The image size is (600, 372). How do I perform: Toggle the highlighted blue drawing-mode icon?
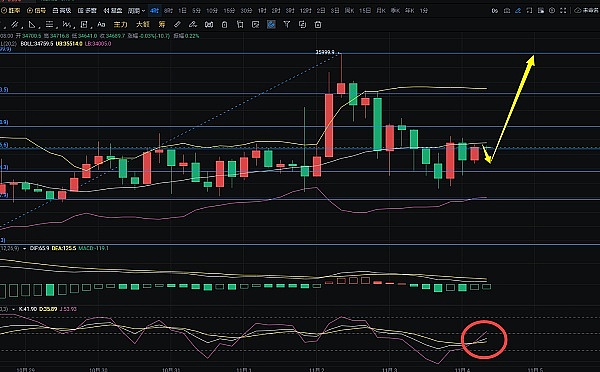pos(271,24)
